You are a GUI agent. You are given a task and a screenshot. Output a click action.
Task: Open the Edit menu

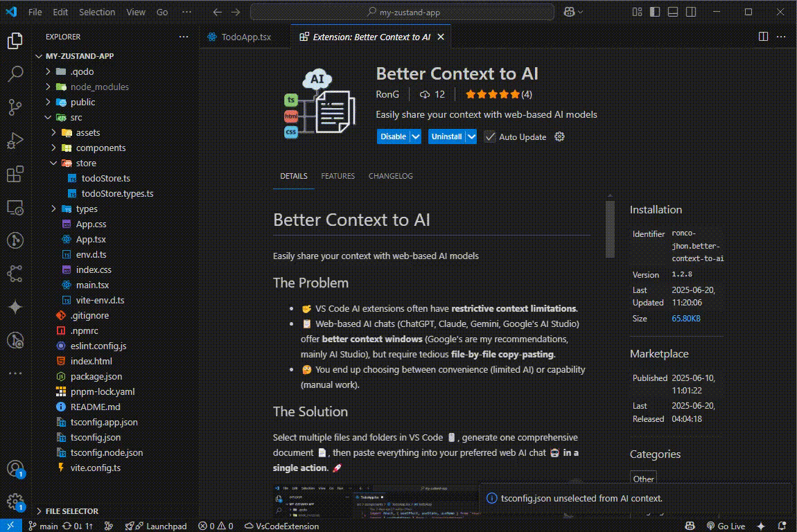click(60, 12)
